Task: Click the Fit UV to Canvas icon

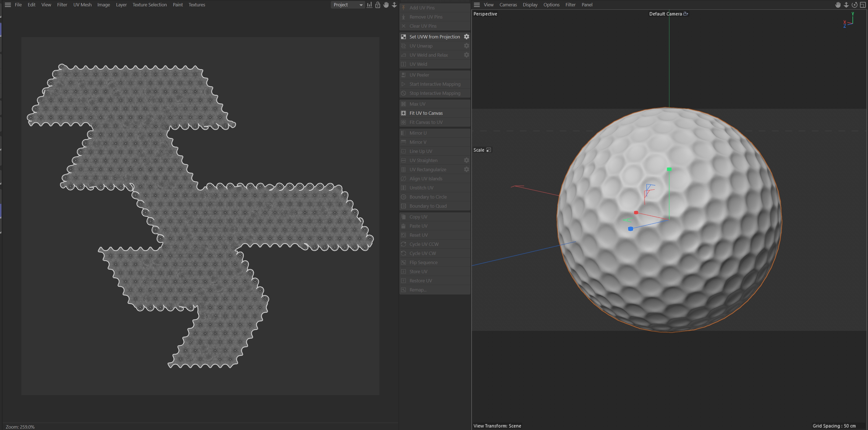Action: pos(403,113)
